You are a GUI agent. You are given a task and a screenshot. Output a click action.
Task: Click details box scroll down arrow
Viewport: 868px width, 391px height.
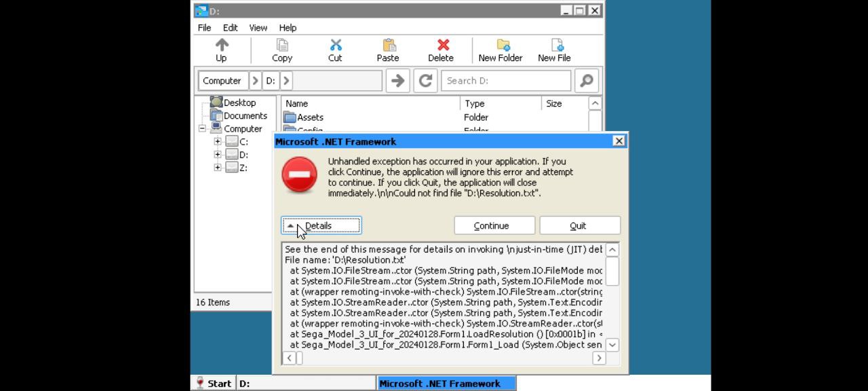(x=612, y=344)
